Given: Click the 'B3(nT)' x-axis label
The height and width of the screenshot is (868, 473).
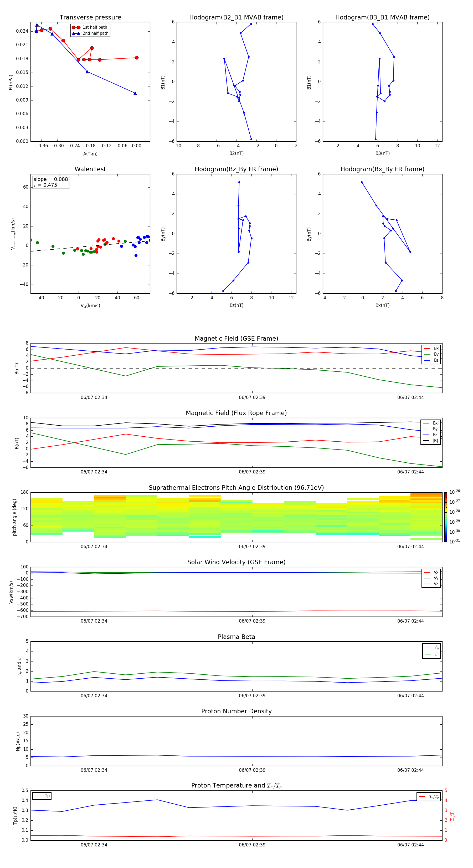Looking at the screenshot, I should pos(382,153).
